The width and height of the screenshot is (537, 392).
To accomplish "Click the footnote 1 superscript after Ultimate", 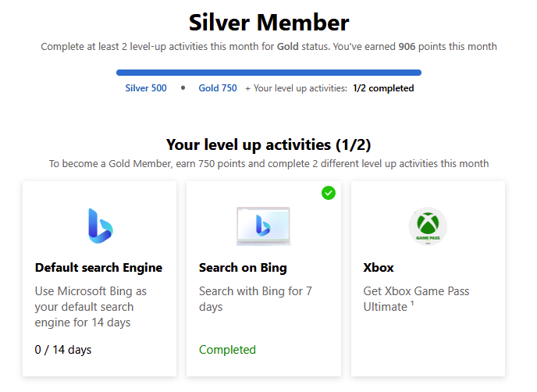I will click(412, 303).
